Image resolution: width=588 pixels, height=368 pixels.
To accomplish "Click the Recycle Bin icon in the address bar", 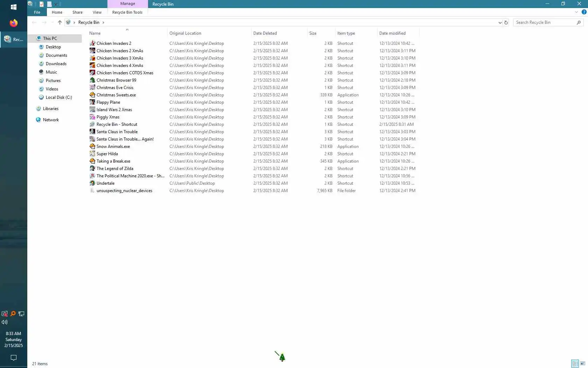I will tap(68, 22).
